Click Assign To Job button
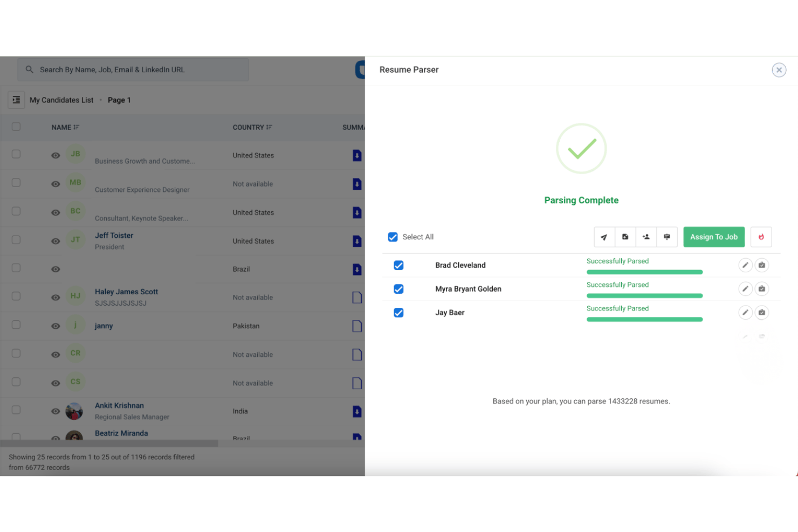The image size is (798, 532). [714, 237]
